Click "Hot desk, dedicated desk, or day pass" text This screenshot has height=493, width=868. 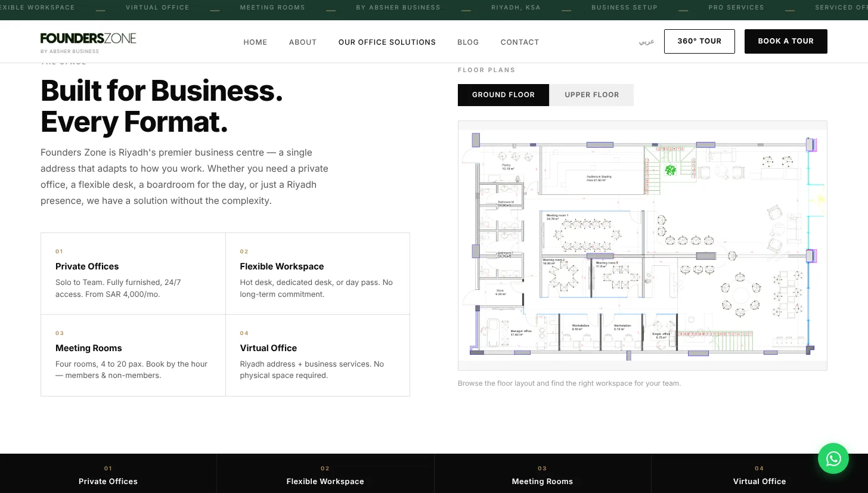[x=317, y=289]
